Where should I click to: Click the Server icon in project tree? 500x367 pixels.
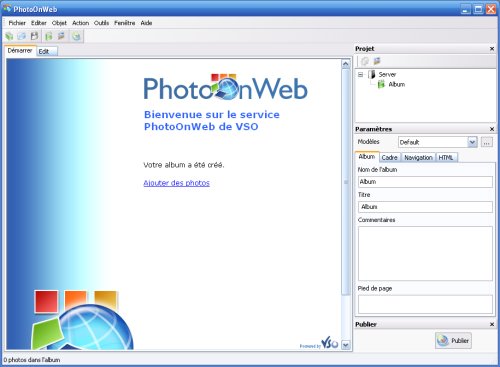(x=372, y=74)
